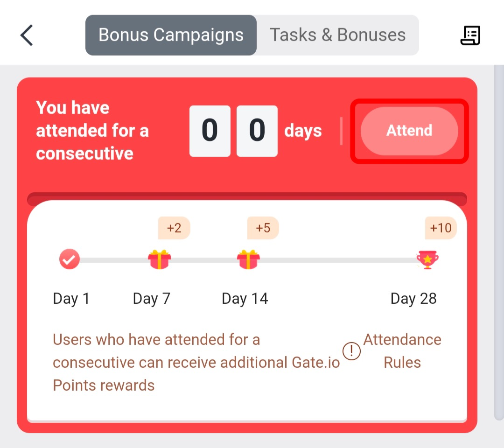Click the Gate.io Points rewards description
The width and height of the screenshot is (504, 448).
pyautogui.click(x=196, y=363)
